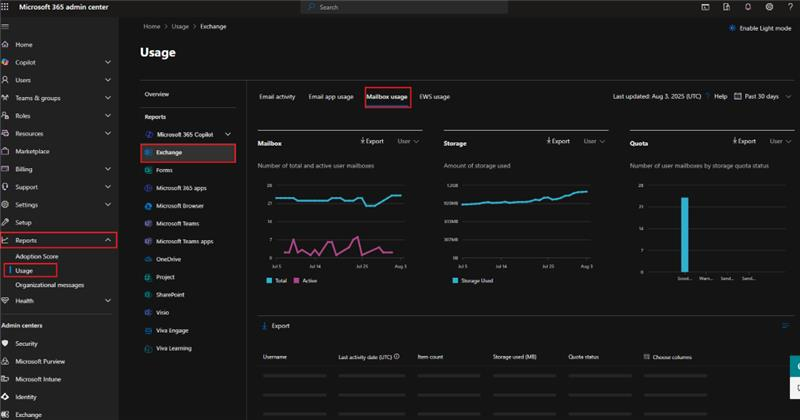
Task: Click the Users person icon
Action: click(5, 80)
